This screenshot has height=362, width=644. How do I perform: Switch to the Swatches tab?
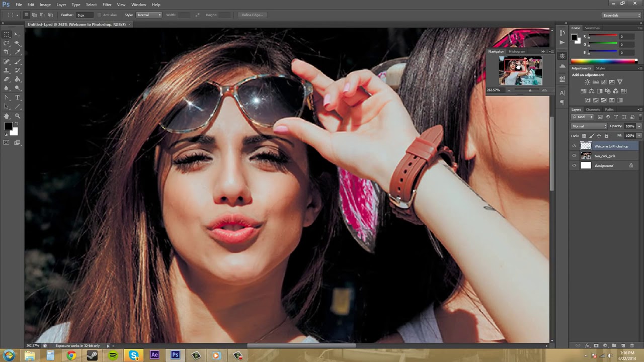tap(592, 28)
